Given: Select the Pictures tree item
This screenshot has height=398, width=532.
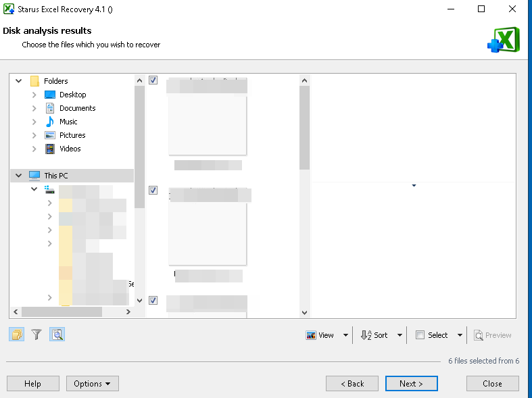Looking at the screenshot, I should 72,135.
